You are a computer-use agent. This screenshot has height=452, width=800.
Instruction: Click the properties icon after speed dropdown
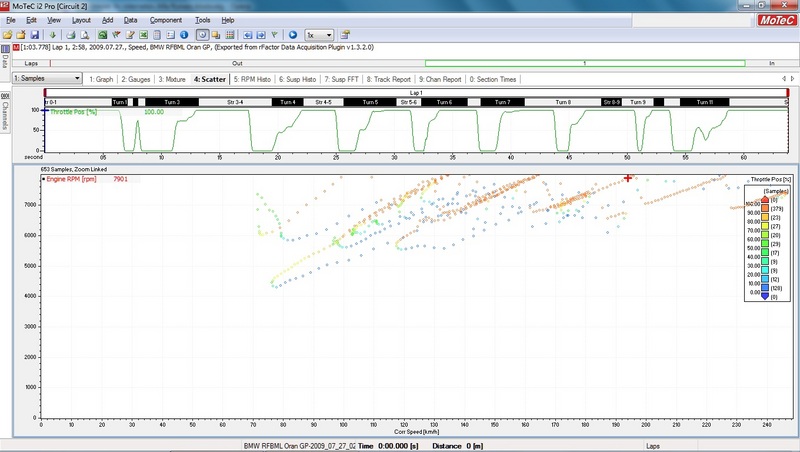pyautogui.click(x=345, y=35)
